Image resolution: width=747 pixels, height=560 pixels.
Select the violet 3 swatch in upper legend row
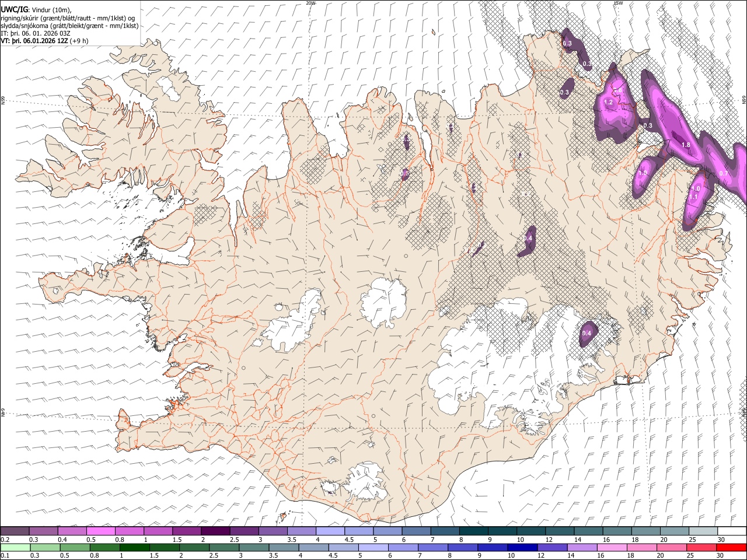coord(272,531)
